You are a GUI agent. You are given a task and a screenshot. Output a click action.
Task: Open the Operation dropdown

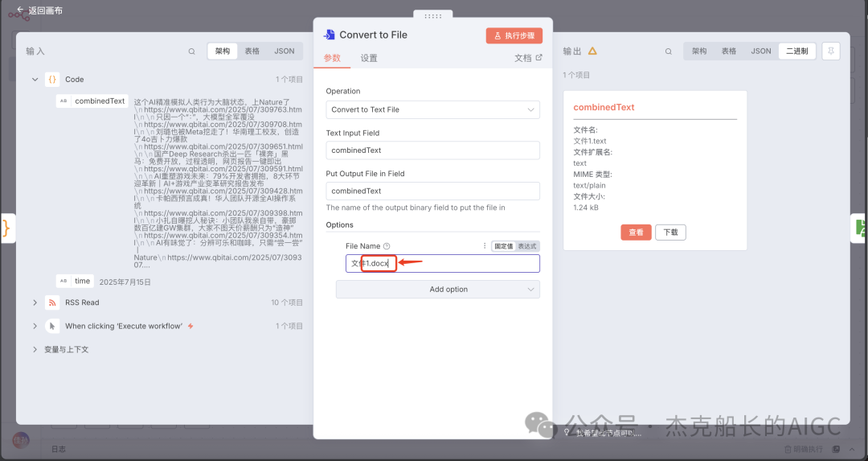click(x=433, y=109)
